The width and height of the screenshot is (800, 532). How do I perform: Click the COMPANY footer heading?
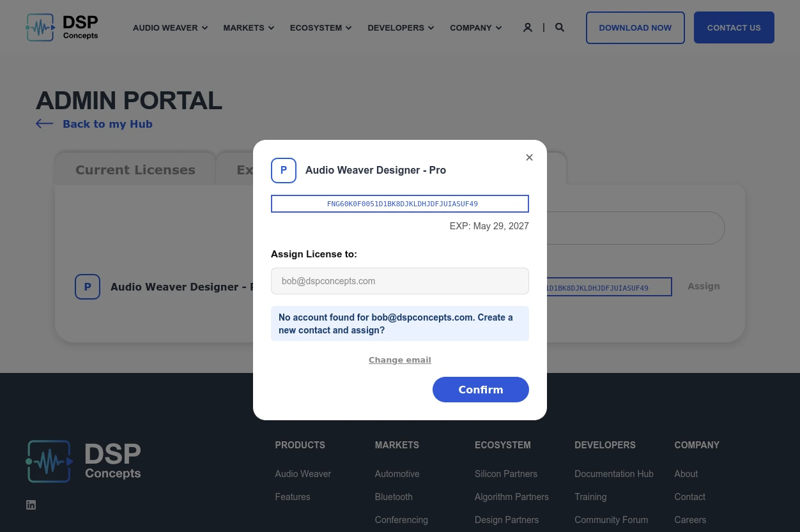click(697, 445)
